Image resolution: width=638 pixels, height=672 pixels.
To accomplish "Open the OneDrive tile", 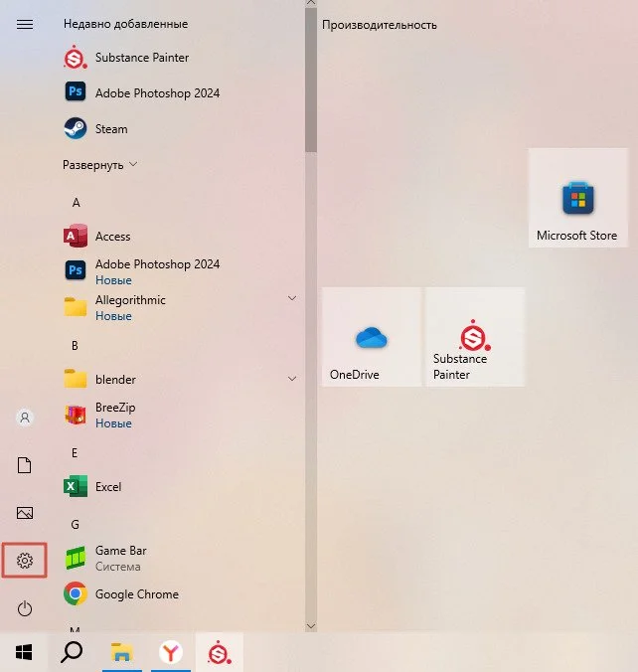I will (372, 337).
